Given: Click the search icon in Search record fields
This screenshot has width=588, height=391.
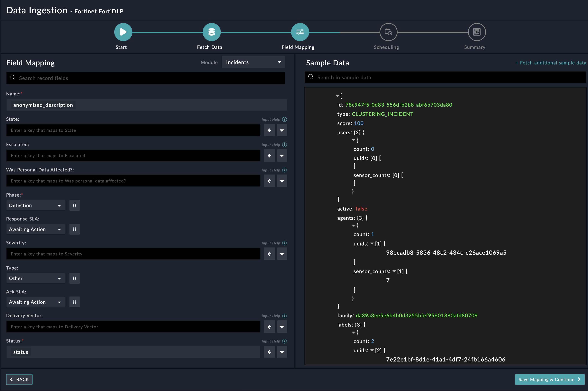Looking at the screenshot, I should pyautogui.click(x=12, y=77).
